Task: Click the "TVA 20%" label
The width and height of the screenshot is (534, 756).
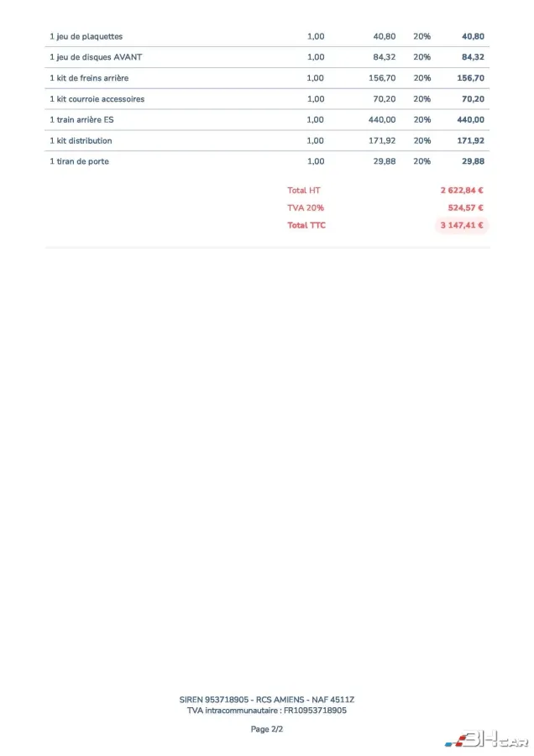Action: (x=304, y=207)
